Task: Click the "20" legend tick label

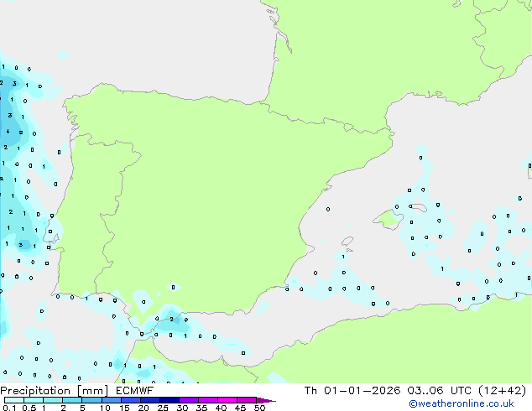Action: click(x=143, y=408)
